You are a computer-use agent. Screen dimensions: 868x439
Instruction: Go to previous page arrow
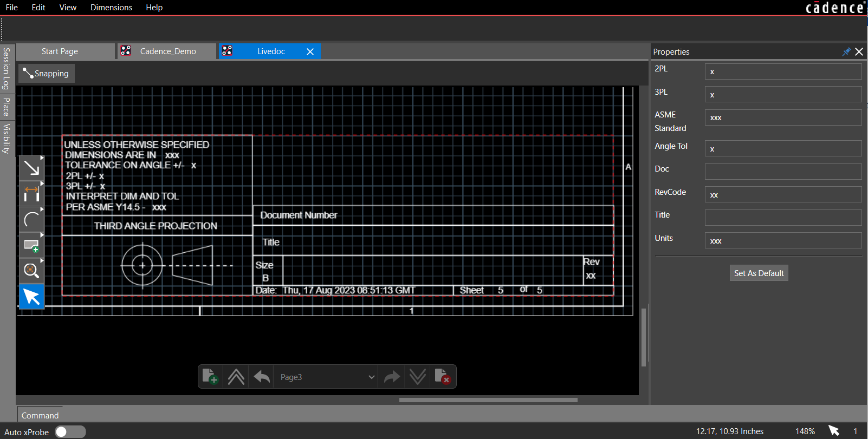click(x=262, y=377)
